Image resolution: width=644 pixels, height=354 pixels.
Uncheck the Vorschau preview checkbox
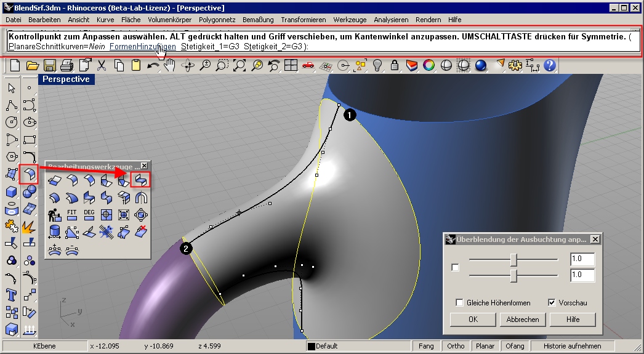pos(552,303)
